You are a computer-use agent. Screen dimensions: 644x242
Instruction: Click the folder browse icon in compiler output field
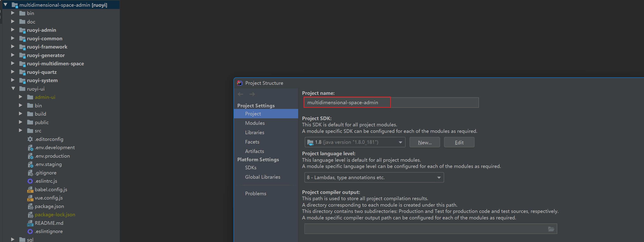tap(551, 229)
